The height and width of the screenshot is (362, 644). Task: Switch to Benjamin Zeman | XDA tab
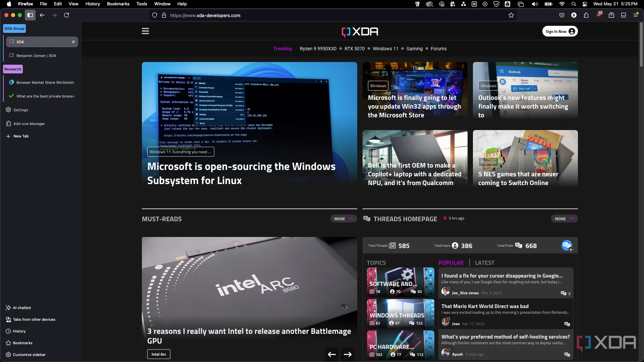pyautogui.click(x=42, y=56)
